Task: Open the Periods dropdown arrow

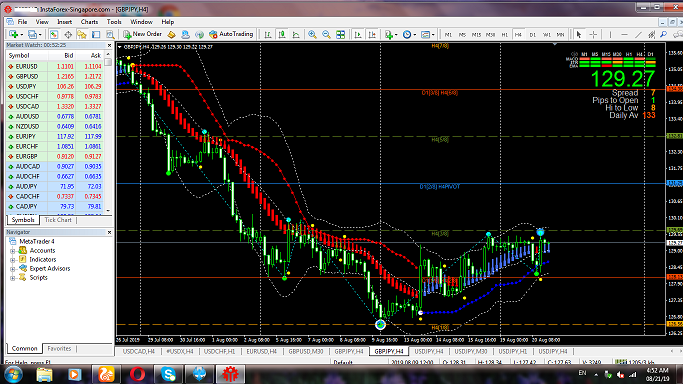Action: 415,34
